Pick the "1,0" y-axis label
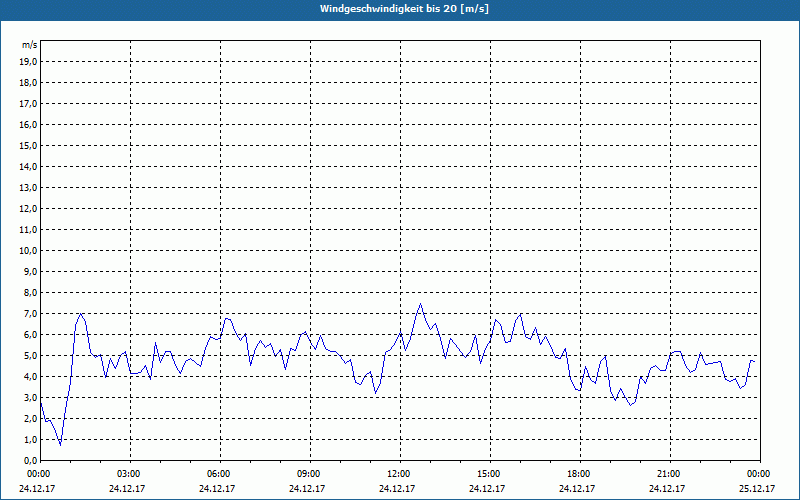This screenshot has width=800, height=500. tap(31, 440)
